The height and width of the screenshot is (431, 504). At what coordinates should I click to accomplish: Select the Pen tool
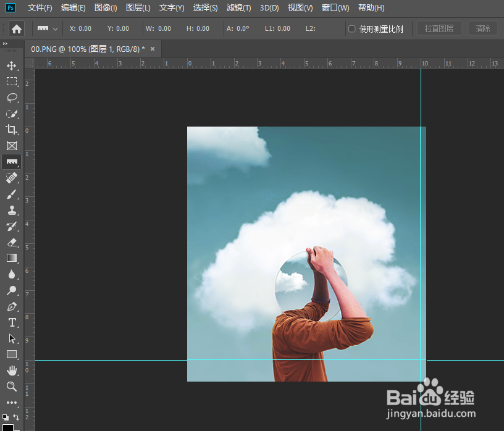(12, 307)
